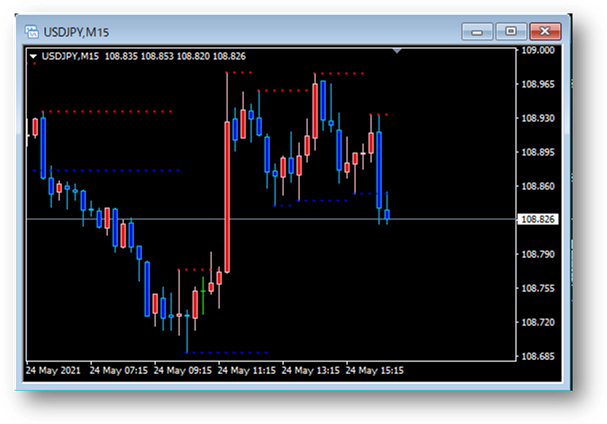Click the 108.790 price scale label
Image resolution: width=607 pixels, height=424 pixels.
coord(538,254)
